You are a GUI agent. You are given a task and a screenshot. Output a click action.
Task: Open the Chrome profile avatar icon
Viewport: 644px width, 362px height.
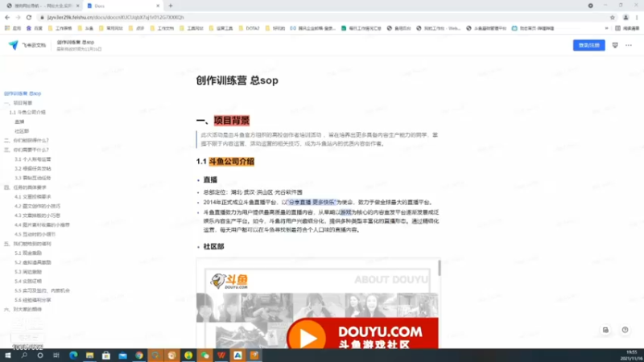click(625, 17)
